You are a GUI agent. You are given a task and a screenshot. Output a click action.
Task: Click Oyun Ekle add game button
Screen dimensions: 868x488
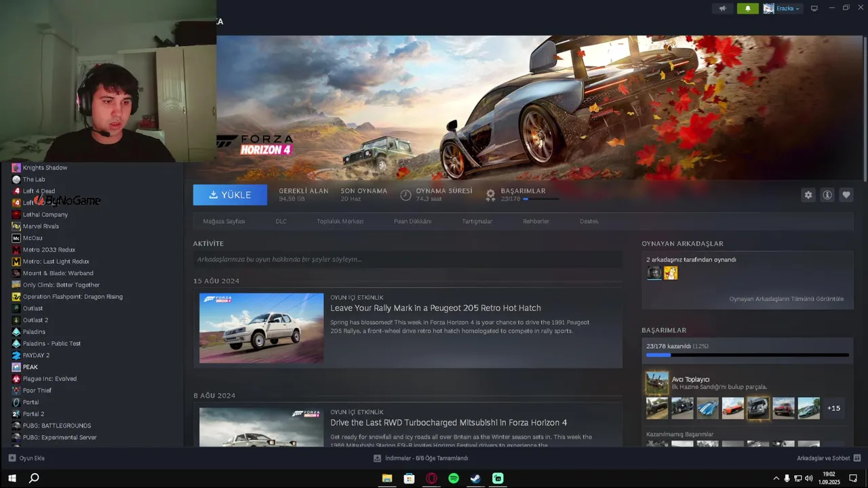click(x=26, y=458)
